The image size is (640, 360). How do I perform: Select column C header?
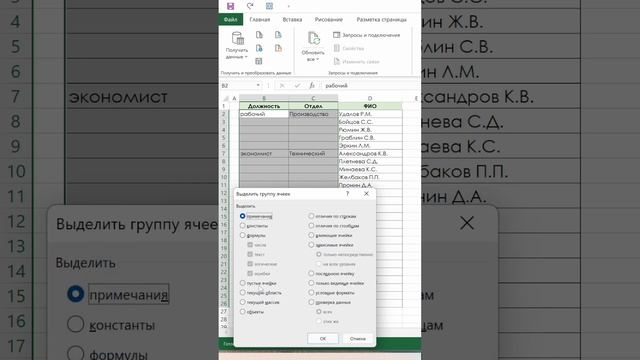[x=313, y=98]
